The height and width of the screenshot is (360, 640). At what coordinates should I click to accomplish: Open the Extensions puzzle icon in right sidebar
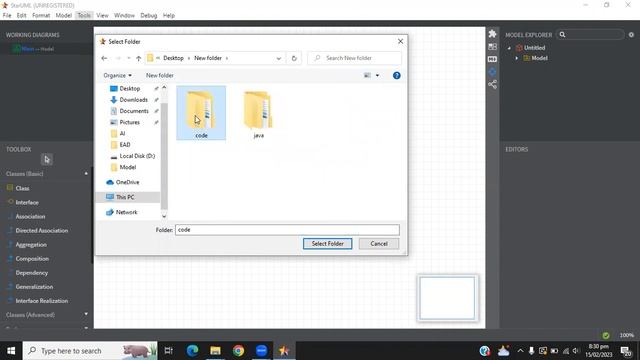coord(492,34)
